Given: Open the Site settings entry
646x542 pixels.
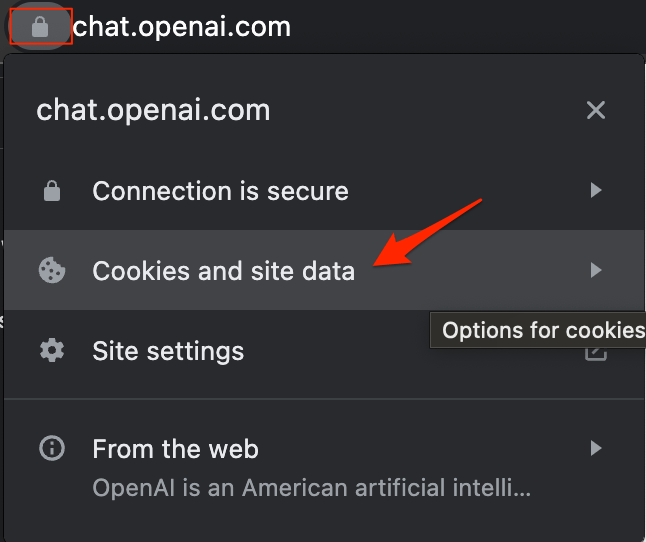Looking at the screenshot, I should pyautogui.click(x=324, y=350).
